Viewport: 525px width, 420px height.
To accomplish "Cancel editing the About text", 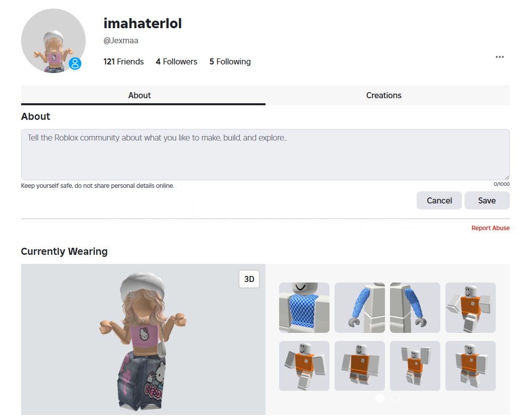I will 439,200.
